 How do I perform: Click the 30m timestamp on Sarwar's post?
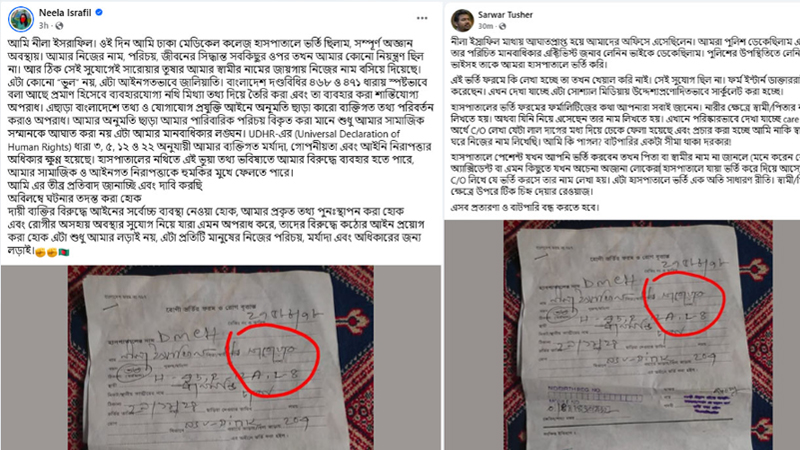pos(485,26)
